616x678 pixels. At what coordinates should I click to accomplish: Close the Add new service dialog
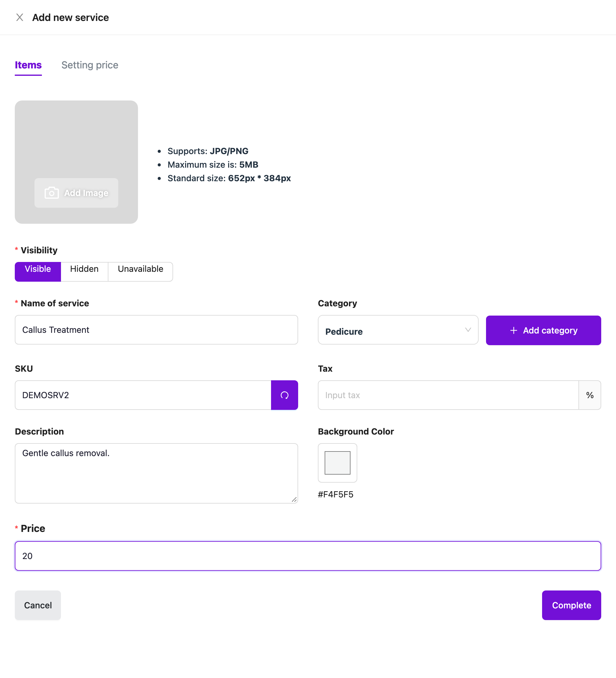[19, 18]
